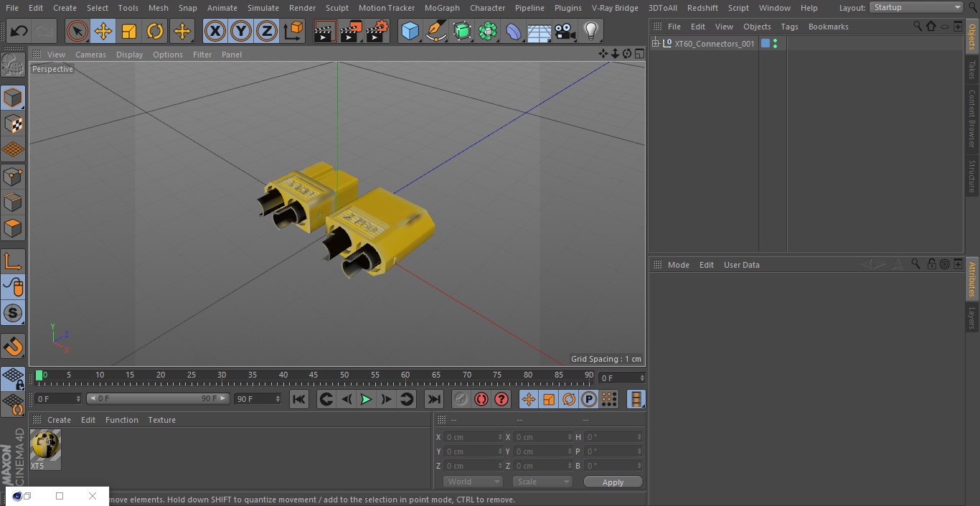Select the XT5 material thumbnail

[x=45, y=449]
